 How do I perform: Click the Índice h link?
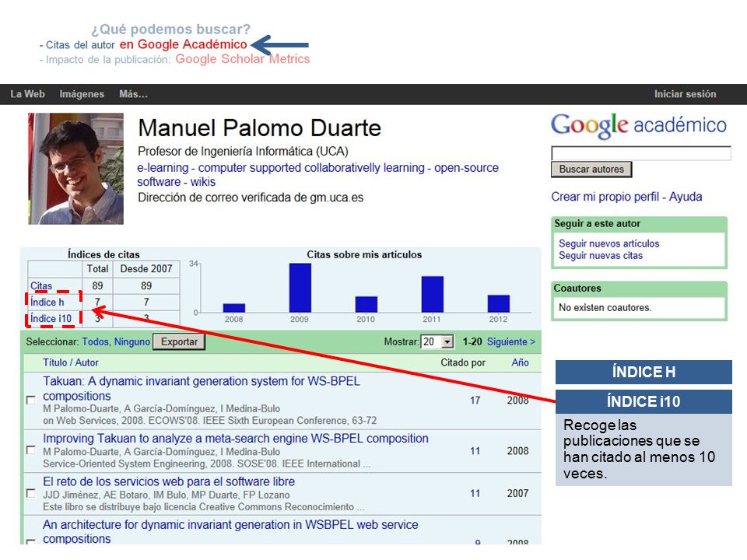pos(47,302)
